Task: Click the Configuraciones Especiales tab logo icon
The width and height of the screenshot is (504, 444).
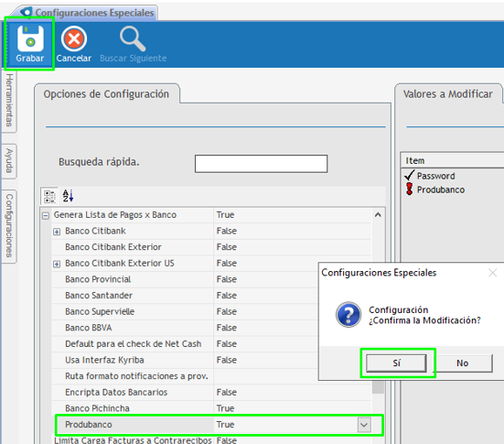Action: click(x=27, y=12)
